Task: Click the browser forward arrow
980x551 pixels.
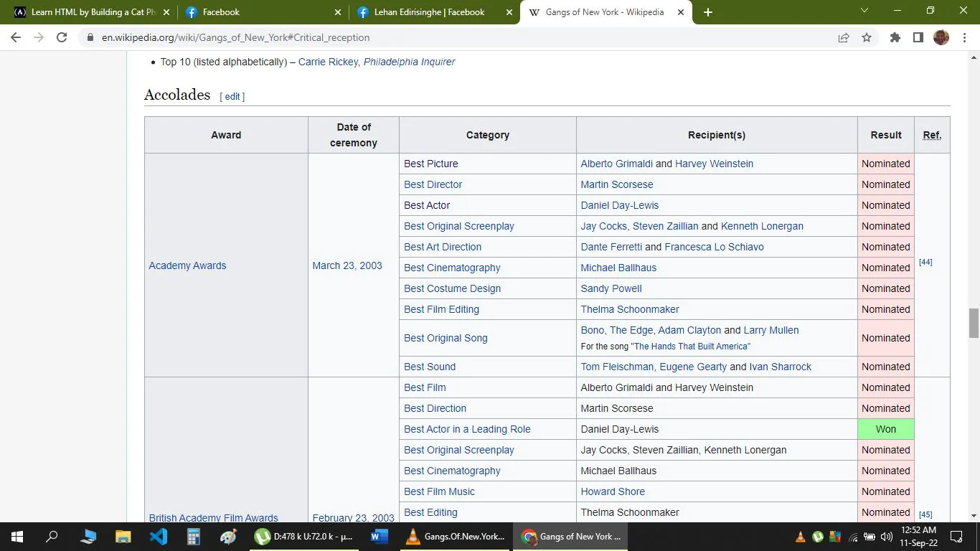Action: [x=39, y=37]
